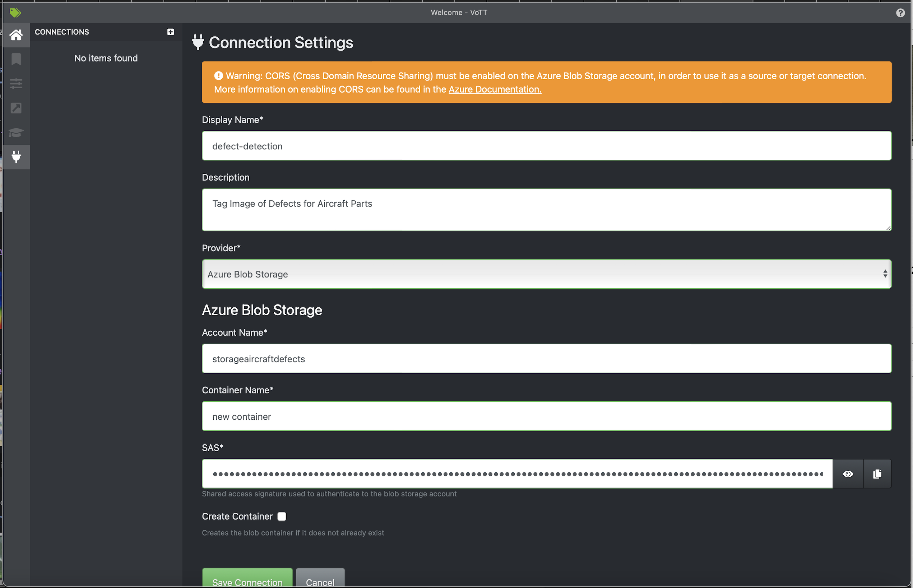Screen dimensions: 913x588
Task: Click the 'Creates the blob container' hint text
Action: coord(293,533)
